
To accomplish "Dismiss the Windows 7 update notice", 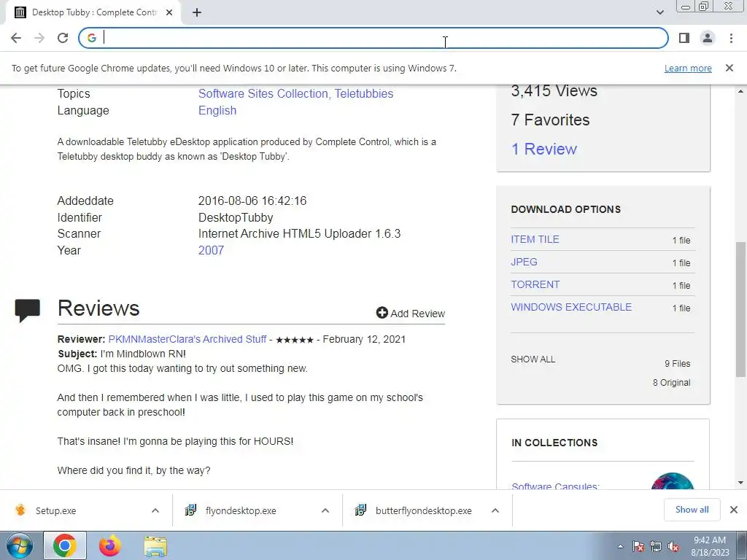I will coord(729,68).
